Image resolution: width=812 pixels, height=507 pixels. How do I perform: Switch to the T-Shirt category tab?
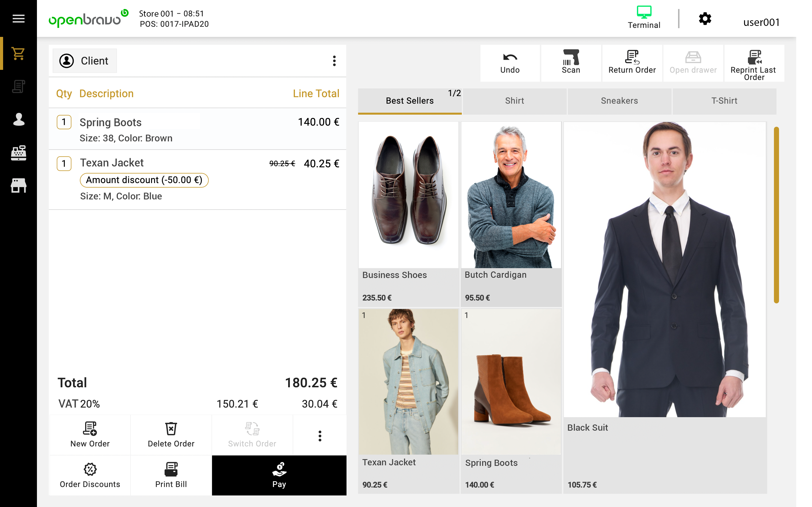[724, 101]
